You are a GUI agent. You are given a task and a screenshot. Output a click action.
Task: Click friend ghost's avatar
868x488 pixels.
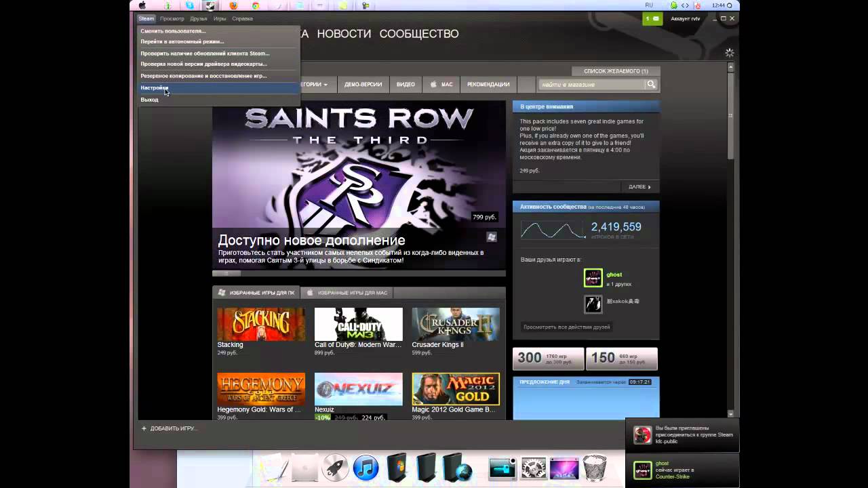(x=593, y=278)
